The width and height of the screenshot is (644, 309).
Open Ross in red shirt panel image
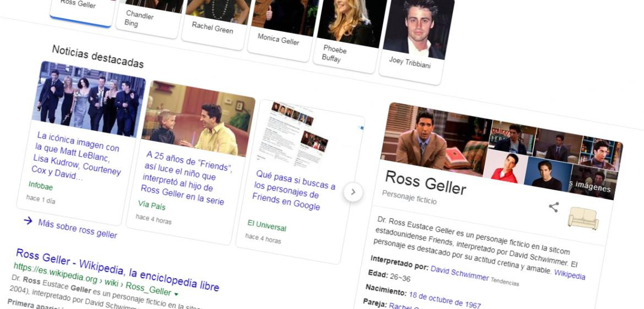coord(505,167)
